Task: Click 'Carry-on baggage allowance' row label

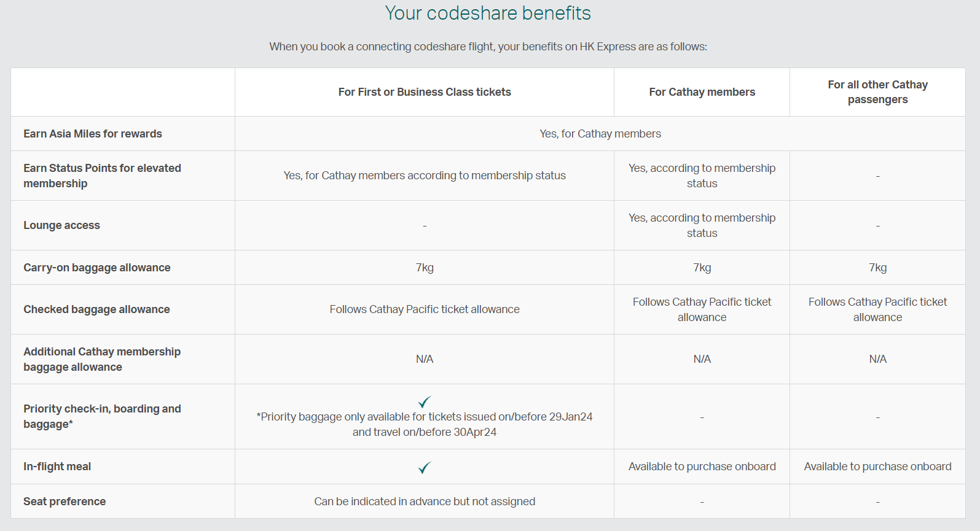Action: pyautogui.click(x=97, y=268)
